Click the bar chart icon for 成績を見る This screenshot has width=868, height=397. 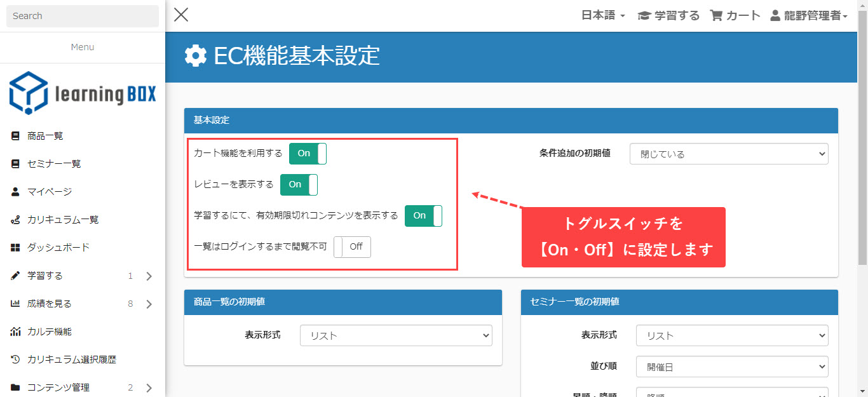(x=16, y=304)
